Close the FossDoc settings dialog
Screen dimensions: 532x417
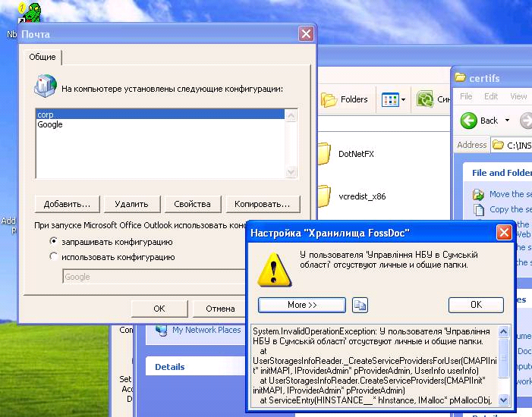[504, 233]
